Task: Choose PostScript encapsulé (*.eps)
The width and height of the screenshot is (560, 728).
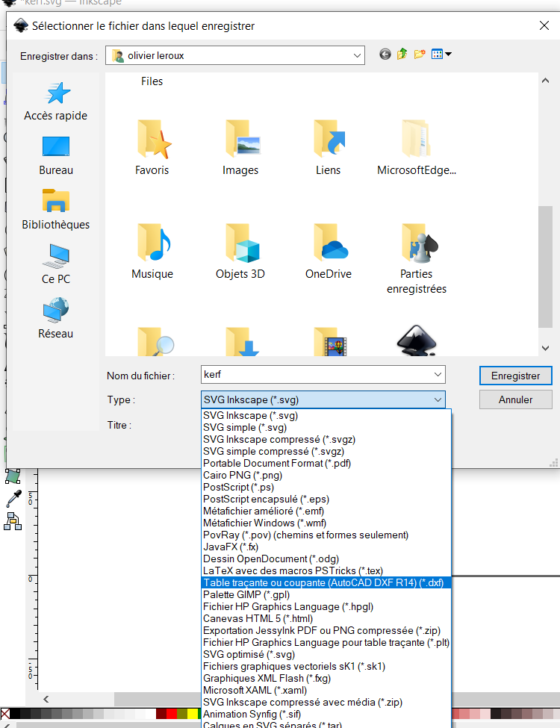Action: (x=326, y=499)
